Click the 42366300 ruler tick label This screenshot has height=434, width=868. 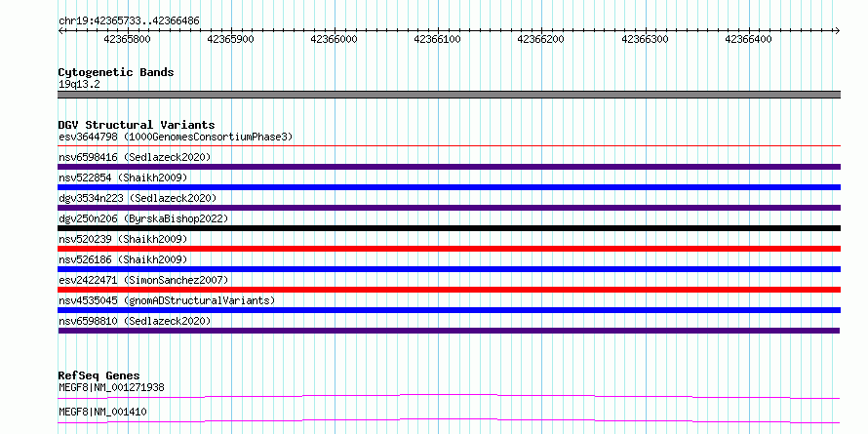[645, 39]
